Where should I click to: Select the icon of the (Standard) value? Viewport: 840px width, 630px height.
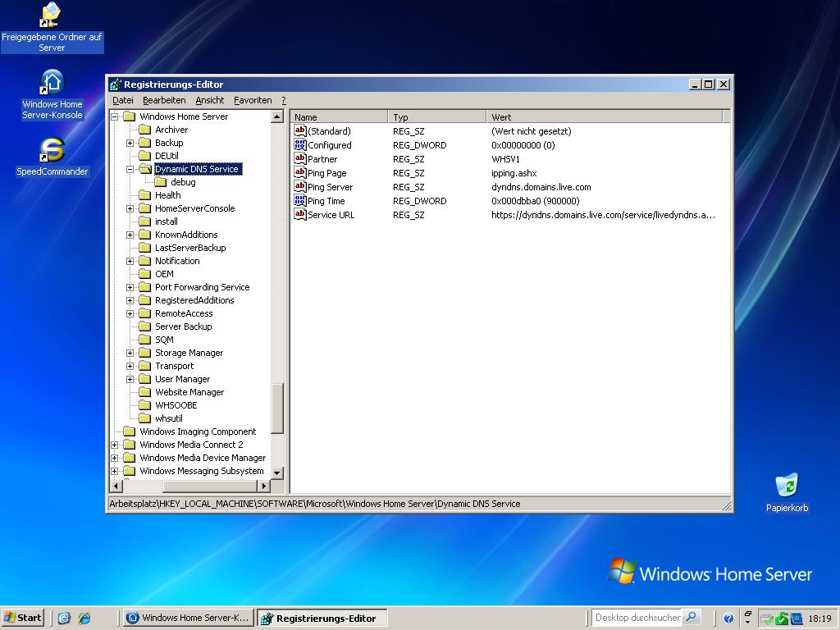coord(300,130)
